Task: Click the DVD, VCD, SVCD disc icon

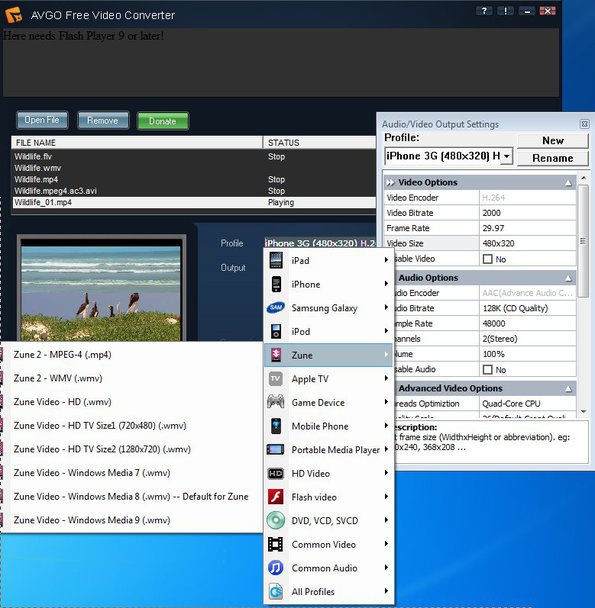Action: click(x=276, y=520)
